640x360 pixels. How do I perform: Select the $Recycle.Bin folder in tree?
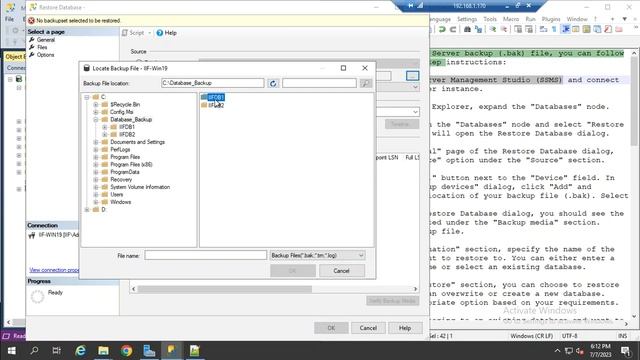pyautogui.click(x=125, y=104)
